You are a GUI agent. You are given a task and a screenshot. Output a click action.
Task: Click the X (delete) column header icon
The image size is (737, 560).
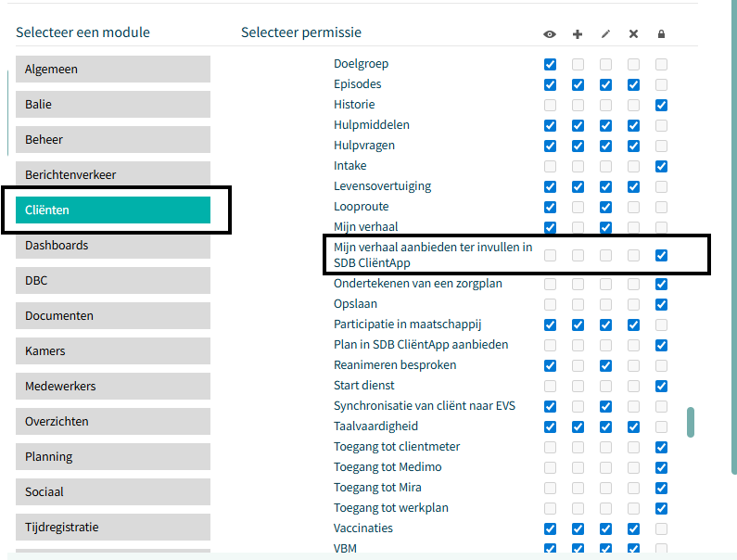[633, 34]
